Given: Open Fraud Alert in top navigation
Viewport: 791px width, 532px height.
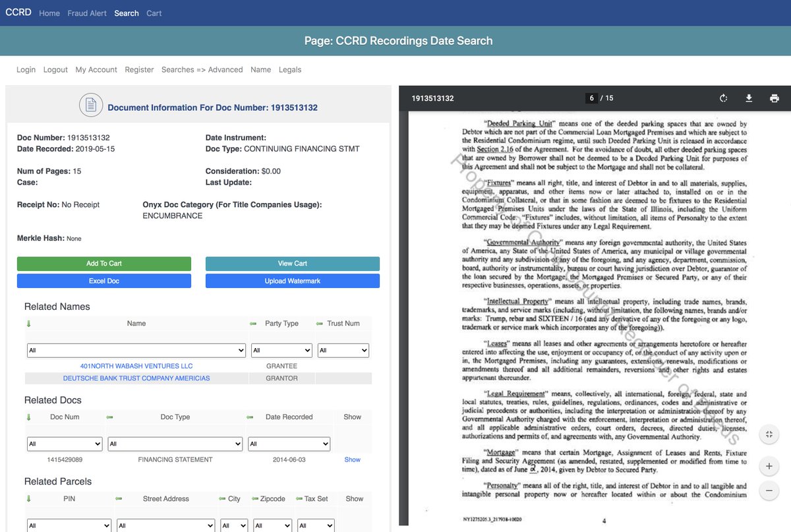Looking at the screenshot, I should pos(87,13).
